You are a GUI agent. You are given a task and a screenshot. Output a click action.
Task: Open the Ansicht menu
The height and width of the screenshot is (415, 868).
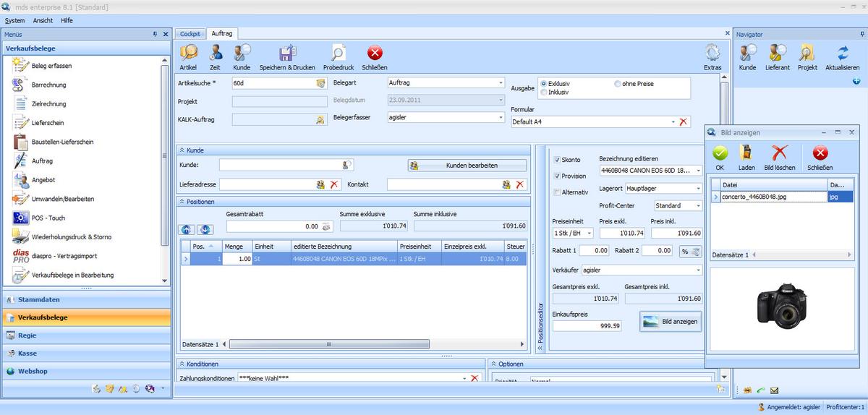(43, 20)
